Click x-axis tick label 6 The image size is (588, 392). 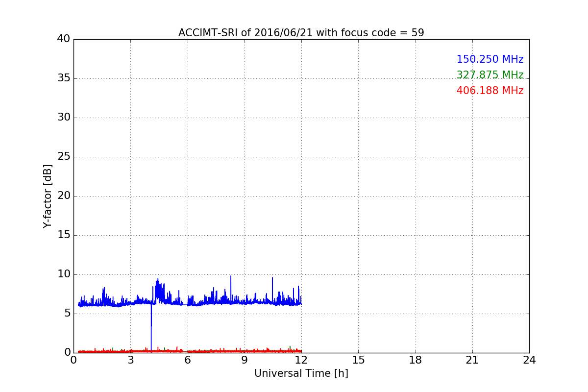click(x=187, y=361)
